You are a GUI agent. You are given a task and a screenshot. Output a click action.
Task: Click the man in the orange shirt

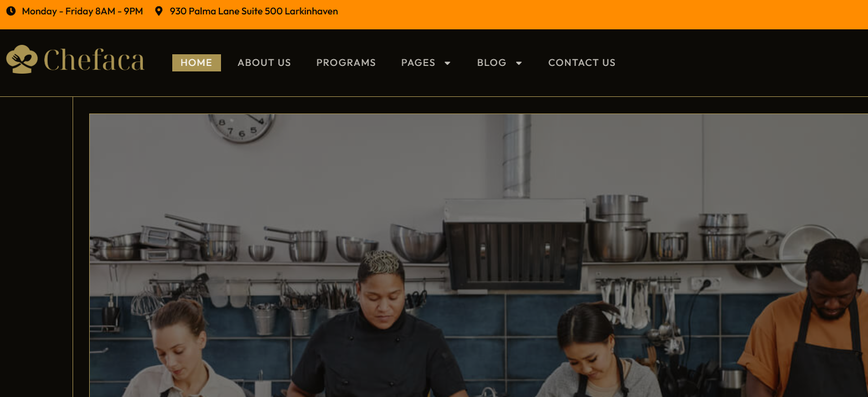pos(806,321)
